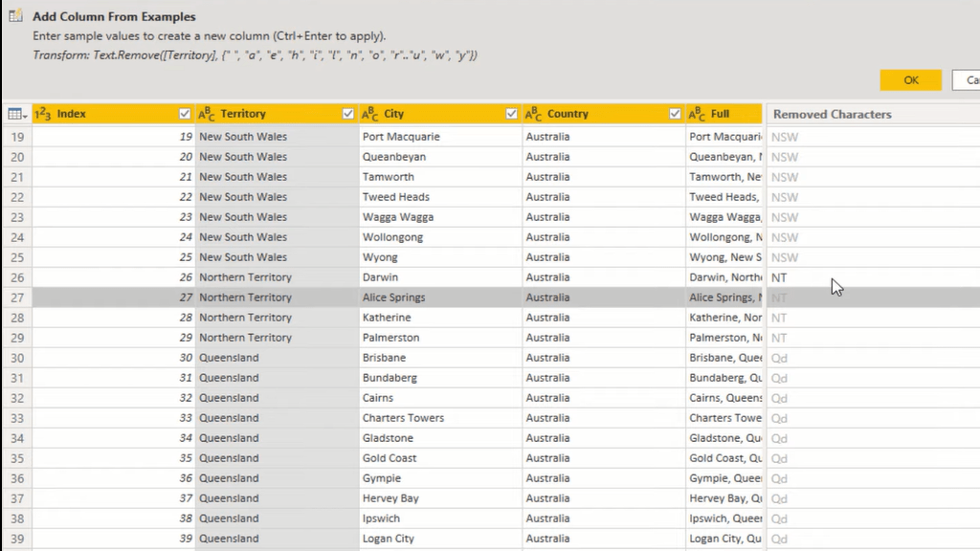Click the Wyong city cell
Image resolution: width=980 pixels, height=551 pixels.
tap(440, 256)
